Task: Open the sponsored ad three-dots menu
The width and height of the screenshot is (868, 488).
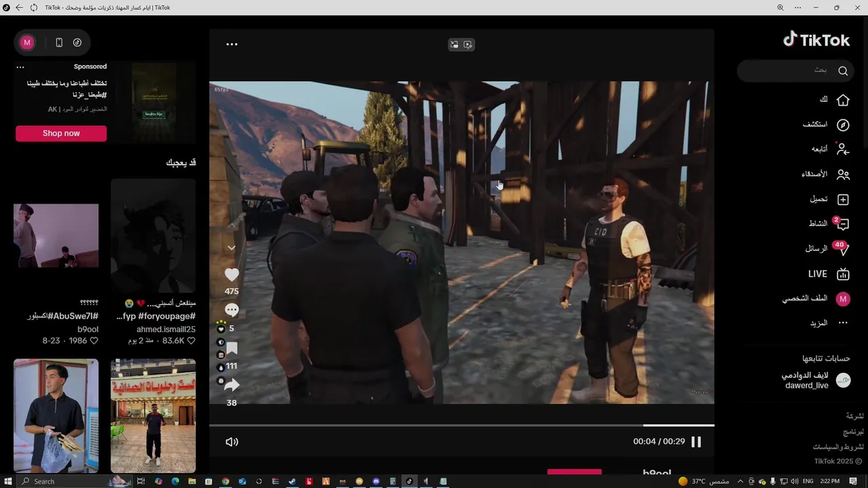Action: tap(20, 67)
